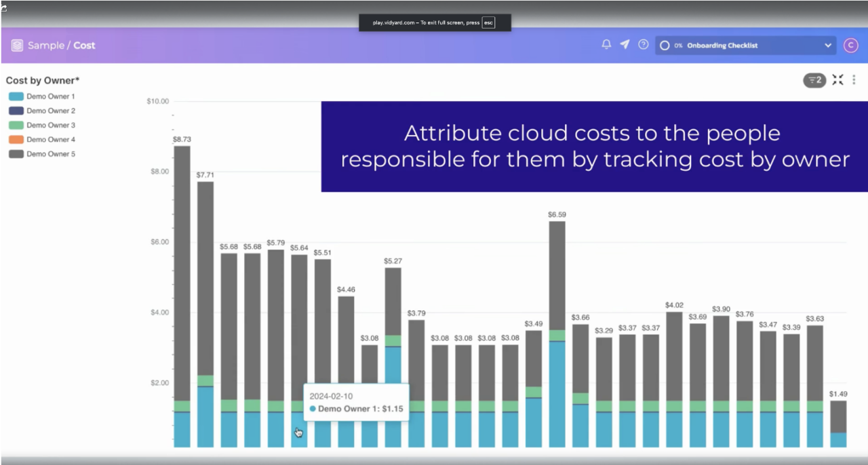The height and width of the screenshot is (465, 868).
Task: Toggle Demo Owner 3 legend series
Action: click(50, 125)
